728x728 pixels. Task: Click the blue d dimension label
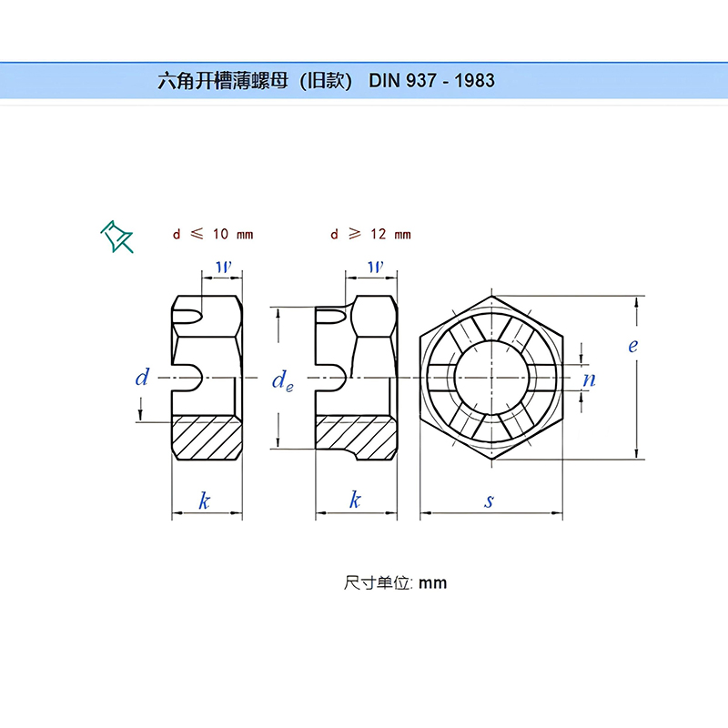click(142, 378)
